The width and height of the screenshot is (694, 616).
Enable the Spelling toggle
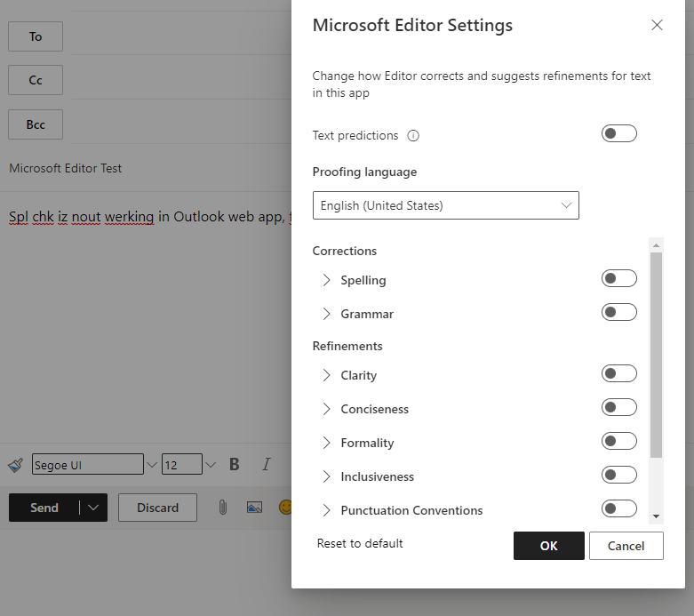618,278
